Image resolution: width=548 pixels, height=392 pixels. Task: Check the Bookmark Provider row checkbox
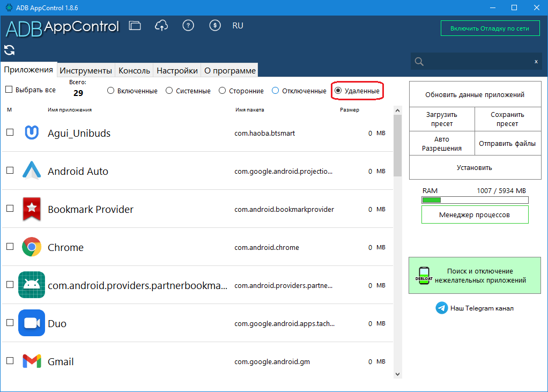(x=10, y=209)
